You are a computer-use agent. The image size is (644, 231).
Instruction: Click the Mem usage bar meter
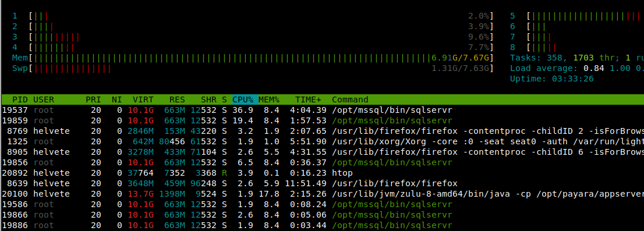tap(253, 58)
